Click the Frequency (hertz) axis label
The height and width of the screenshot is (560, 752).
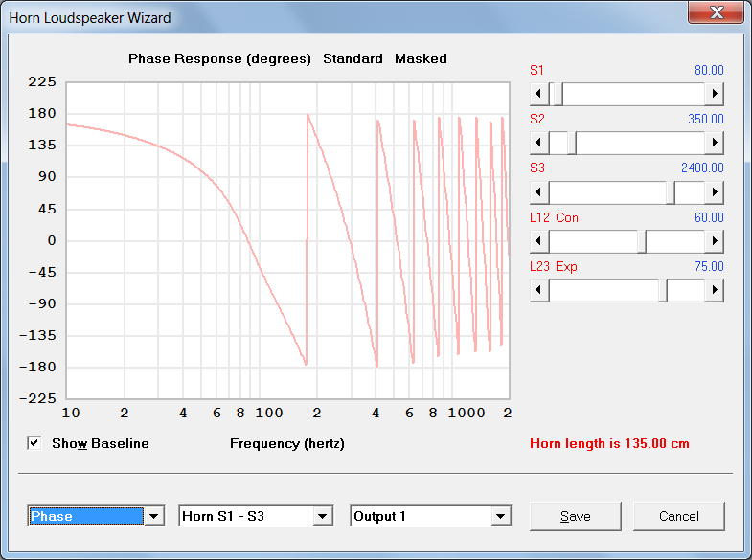(x=286, y=443)
